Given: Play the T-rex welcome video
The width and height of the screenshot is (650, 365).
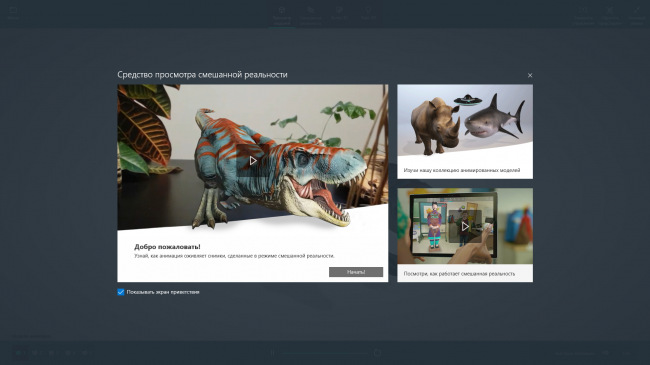Looking at the screenshot, I should (253, 161).
